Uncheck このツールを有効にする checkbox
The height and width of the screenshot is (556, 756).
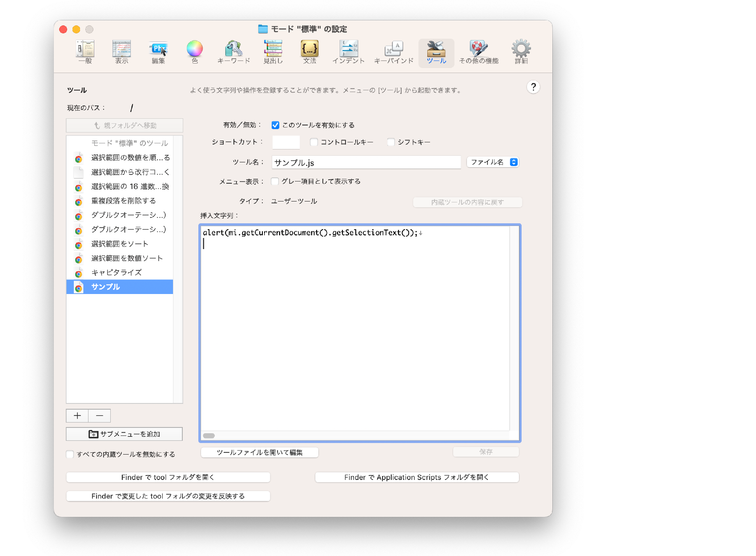point(275,125)
